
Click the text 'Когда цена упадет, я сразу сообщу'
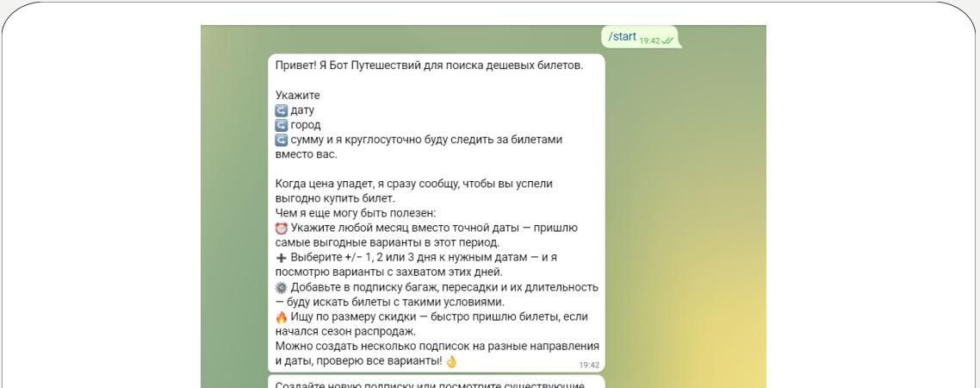click(368, 184)
